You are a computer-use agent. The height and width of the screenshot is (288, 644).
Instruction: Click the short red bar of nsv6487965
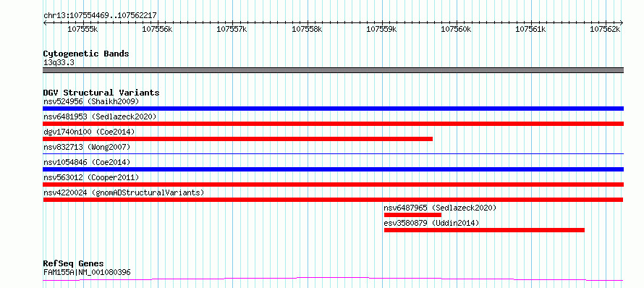412,215
